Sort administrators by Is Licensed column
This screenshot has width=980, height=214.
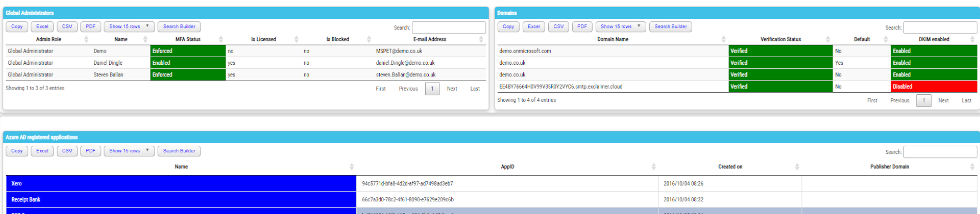263,39
